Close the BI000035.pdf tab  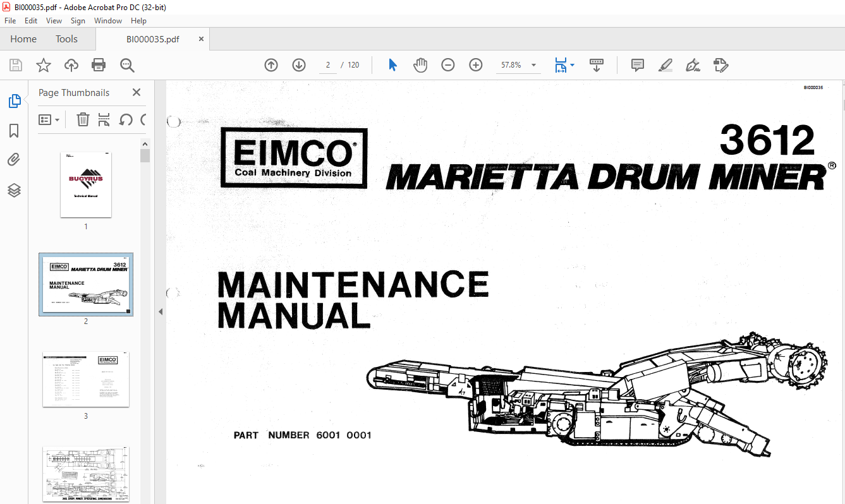tap(201, 39)
